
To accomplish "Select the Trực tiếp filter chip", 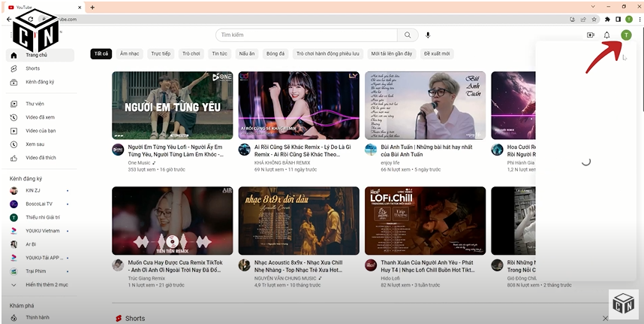I will (161, 54).
